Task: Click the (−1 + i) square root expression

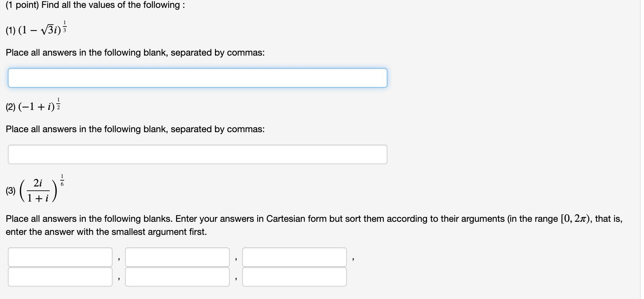Action: [x=40, y=105]
